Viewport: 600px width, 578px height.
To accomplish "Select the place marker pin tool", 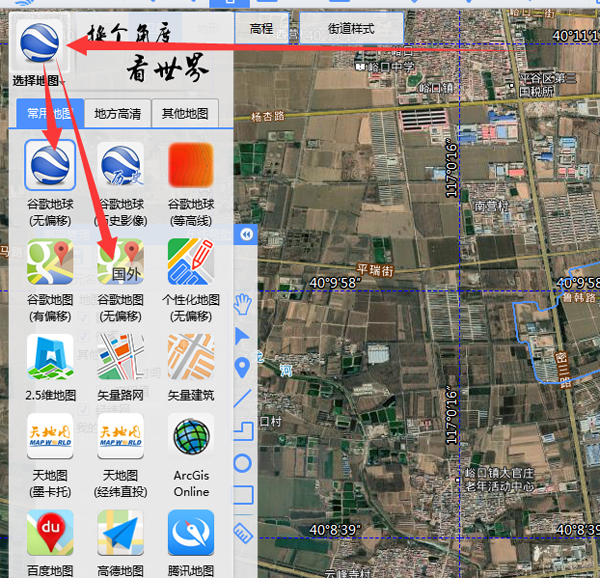I will pyautogui.click(x=242, y=367).
